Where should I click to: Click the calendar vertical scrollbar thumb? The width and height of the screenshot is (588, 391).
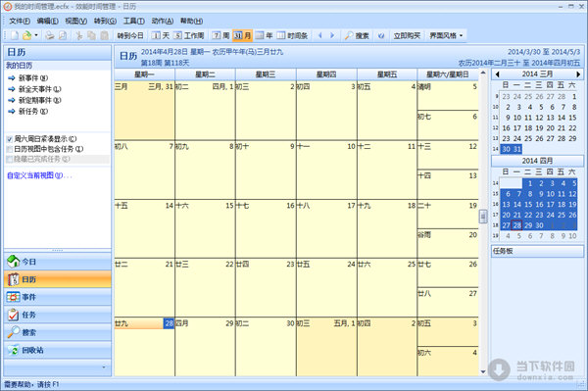tap(483, 217)
